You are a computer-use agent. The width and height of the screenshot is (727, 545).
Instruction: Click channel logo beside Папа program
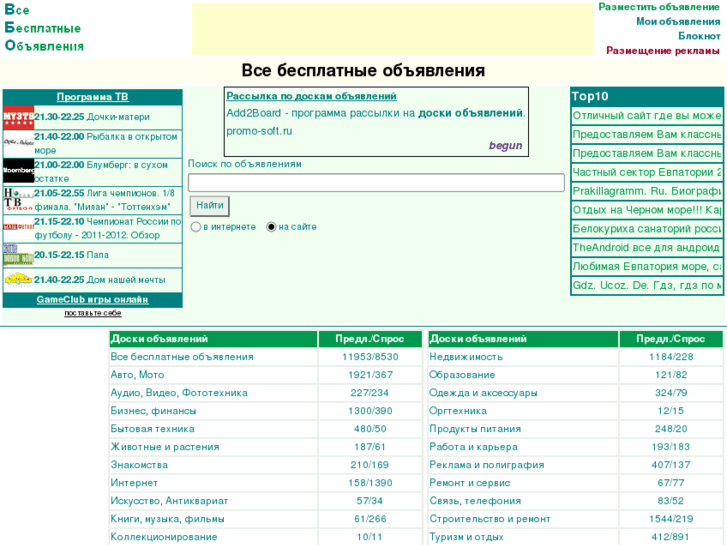tap(19, 255)
